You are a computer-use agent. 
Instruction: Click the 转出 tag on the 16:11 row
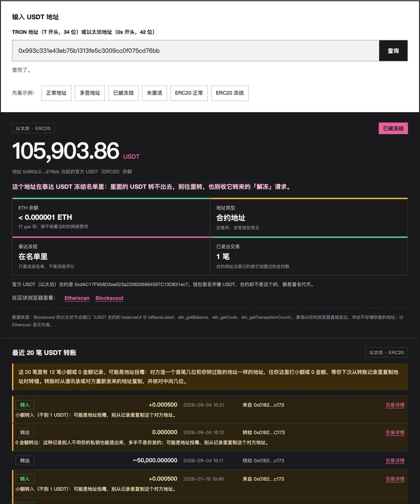click(25, 461)
